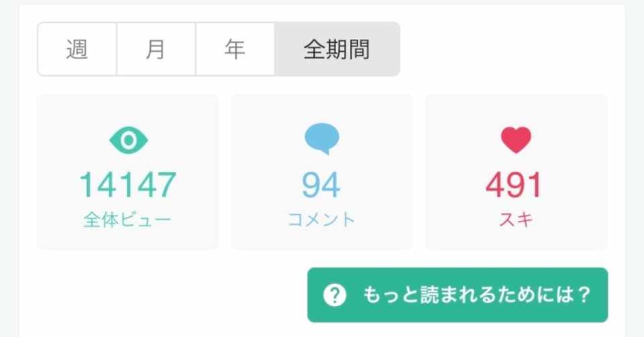
Task: Click the 94 comments count
Action: point(322,185)
